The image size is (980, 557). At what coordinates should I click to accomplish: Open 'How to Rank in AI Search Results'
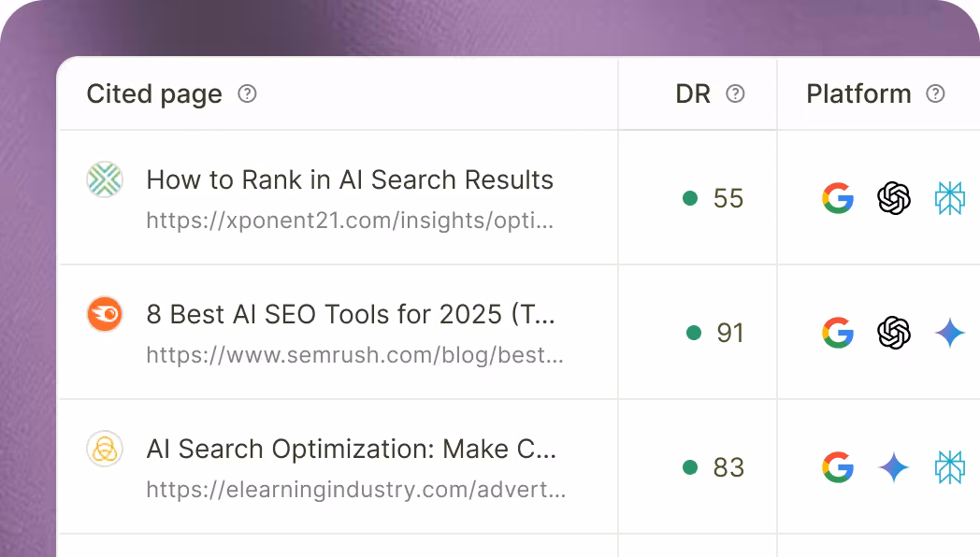pyautogui.click(x=350, y=179)
